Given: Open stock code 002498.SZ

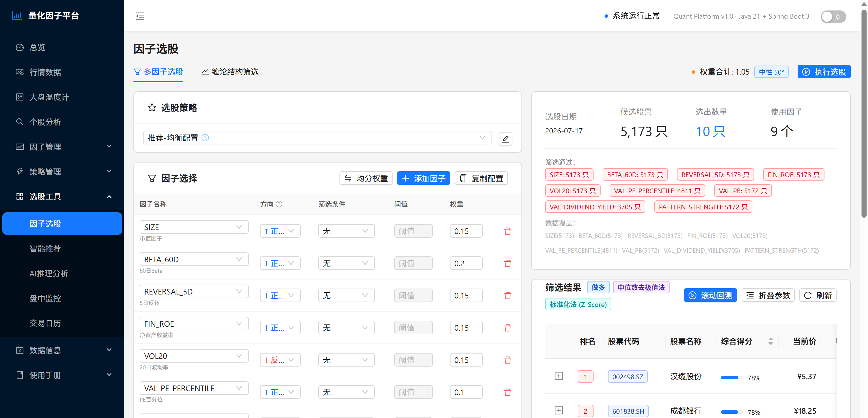Looking at the screenshot, I should (627, 376).
